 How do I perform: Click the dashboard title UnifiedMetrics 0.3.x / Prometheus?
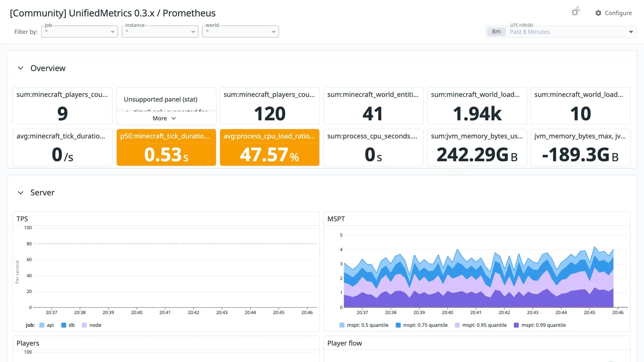113,13
